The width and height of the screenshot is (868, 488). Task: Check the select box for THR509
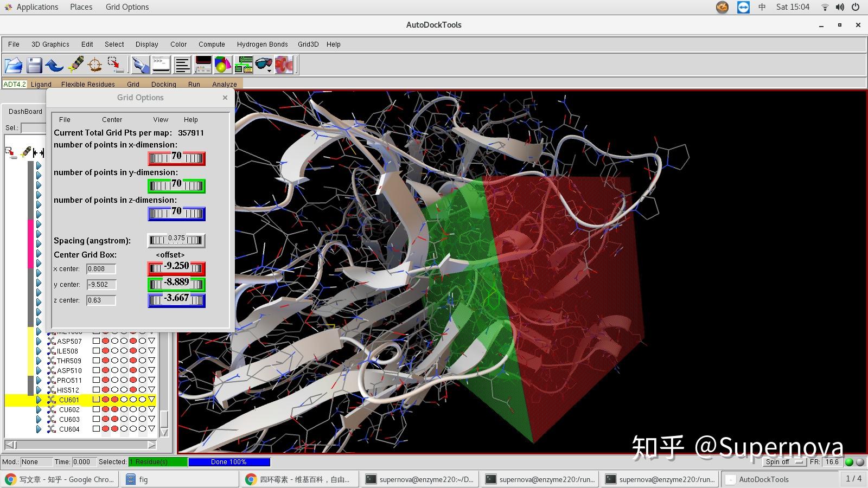(x=96, y=361)
